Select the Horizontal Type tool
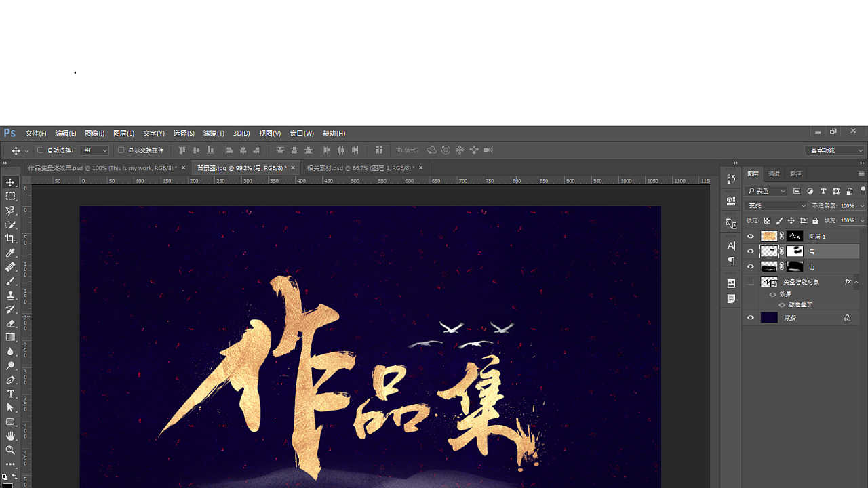The width and height of the screenshot is (868, 488). [10, 394]
